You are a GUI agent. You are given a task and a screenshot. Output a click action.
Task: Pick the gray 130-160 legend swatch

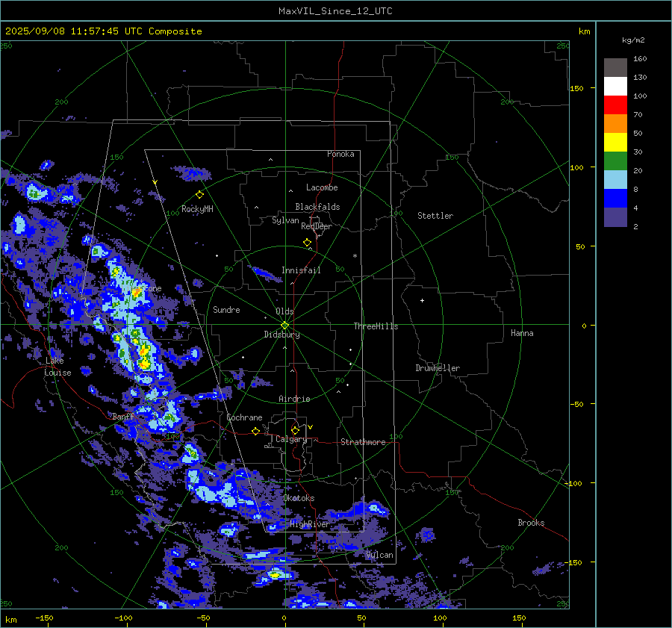615,67
